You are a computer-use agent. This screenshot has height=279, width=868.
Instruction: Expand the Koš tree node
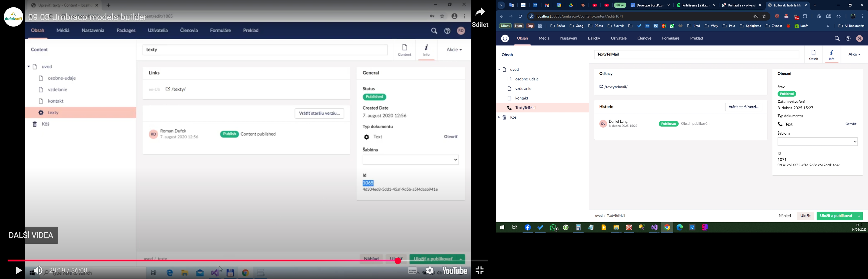point(499,118)
